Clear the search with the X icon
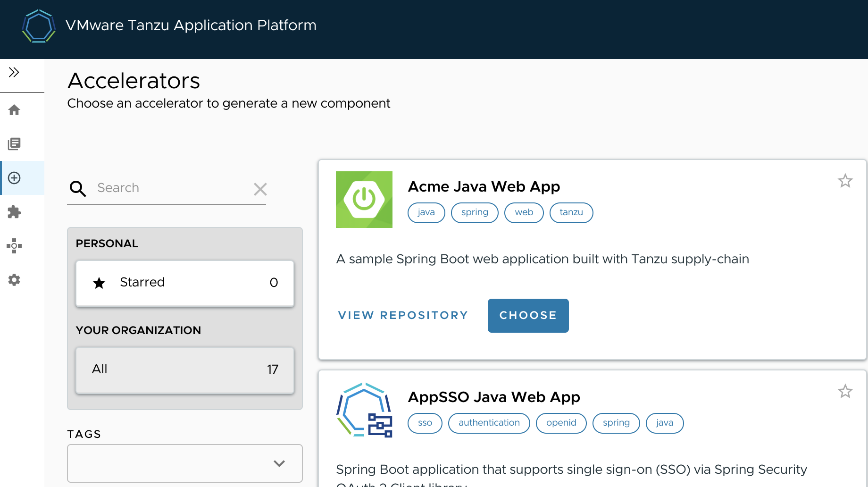 260,189
